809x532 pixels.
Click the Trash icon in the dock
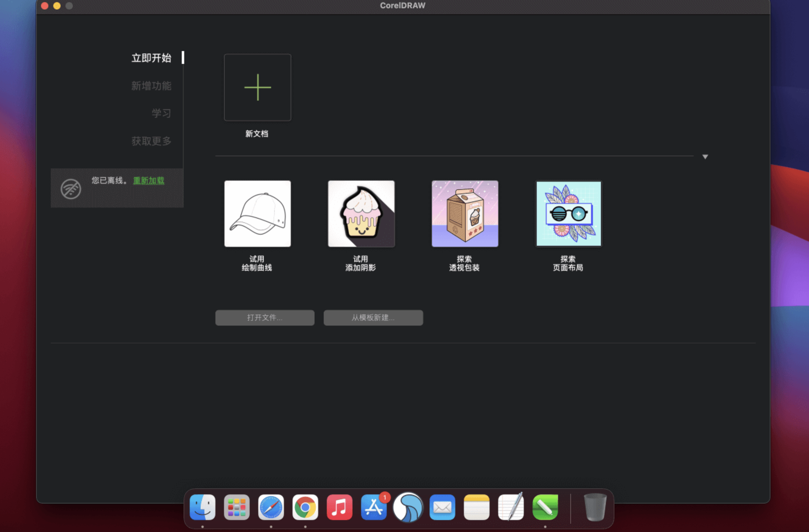595,507
